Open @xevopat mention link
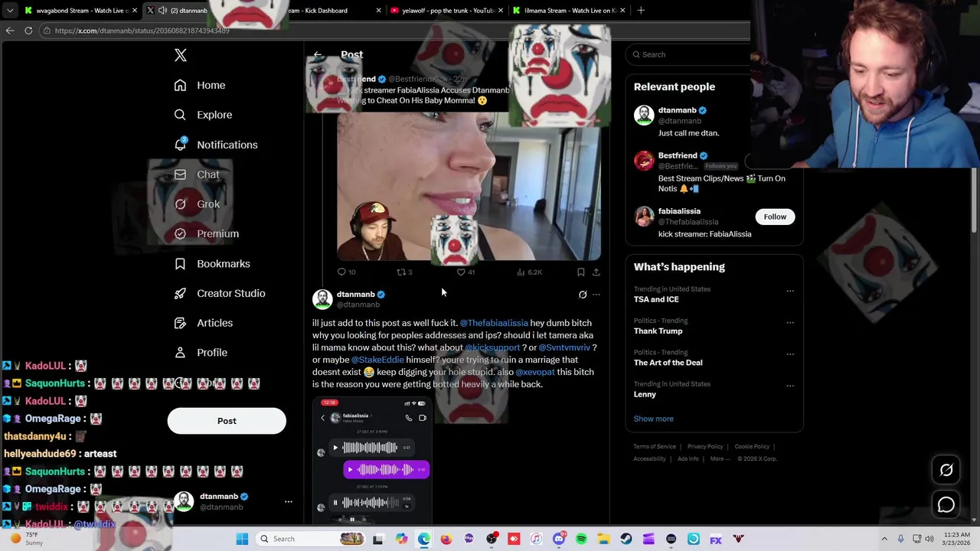 tap(535, 372)
